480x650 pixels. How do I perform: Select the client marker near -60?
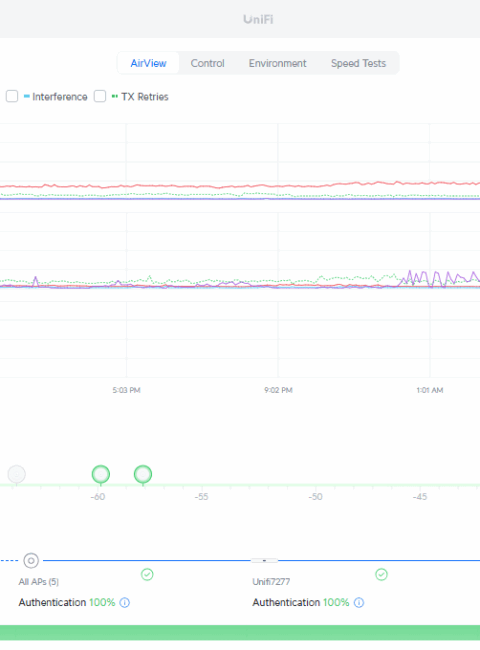(101, 474)
